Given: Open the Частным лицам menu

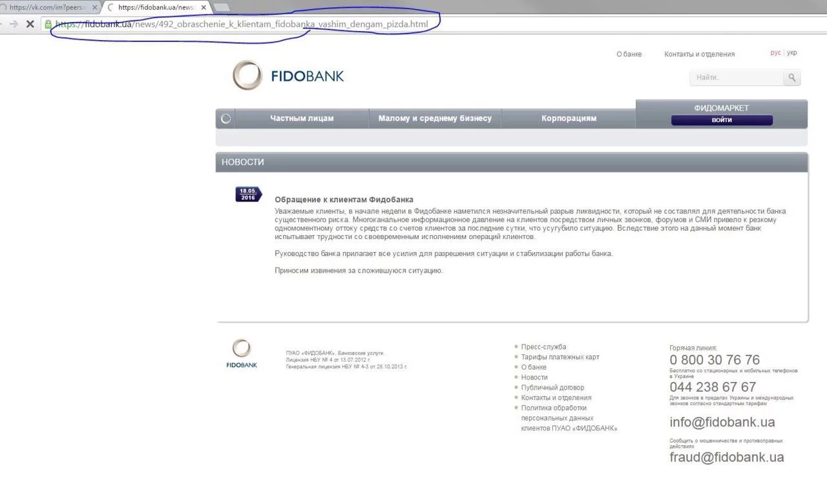Looking at the screenshot, I should (x=302, y=118).
